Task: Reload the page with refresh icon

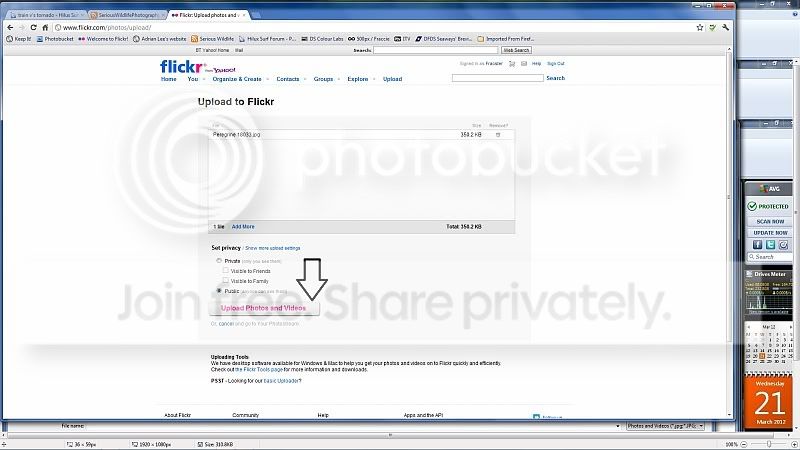Action: point(34,28)
